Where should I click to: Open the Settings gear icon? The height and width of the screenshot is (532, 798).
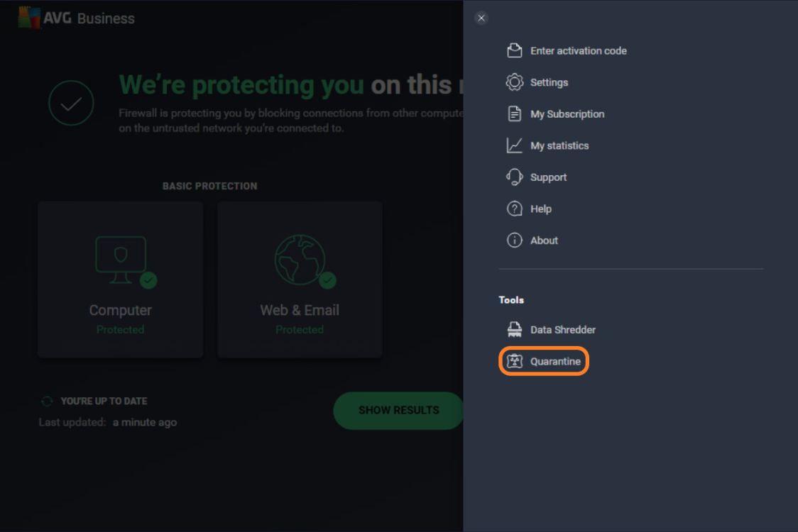pyautogui.click(x=514, y=82)
